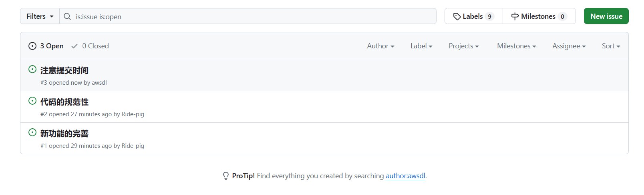Click the closed checkmark icon

coord(74,46)
